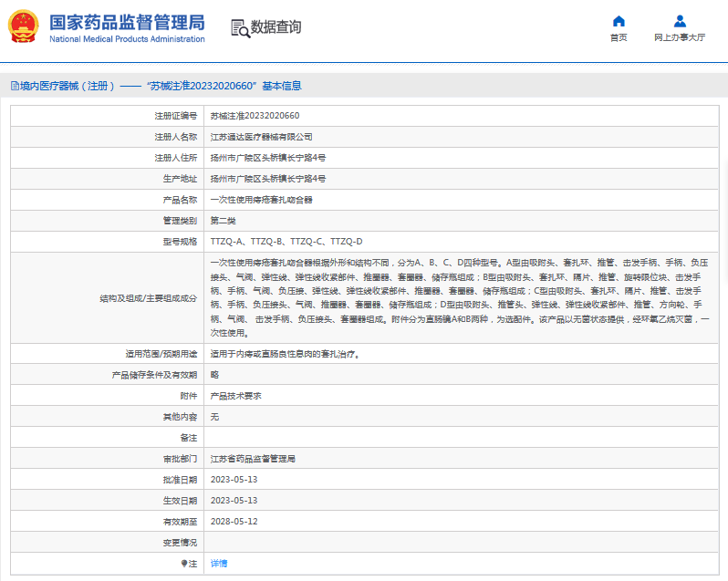Select the structure description paragraph text
Screen dimensions: 728x581
pyautogui.click(x=460, y=298)
